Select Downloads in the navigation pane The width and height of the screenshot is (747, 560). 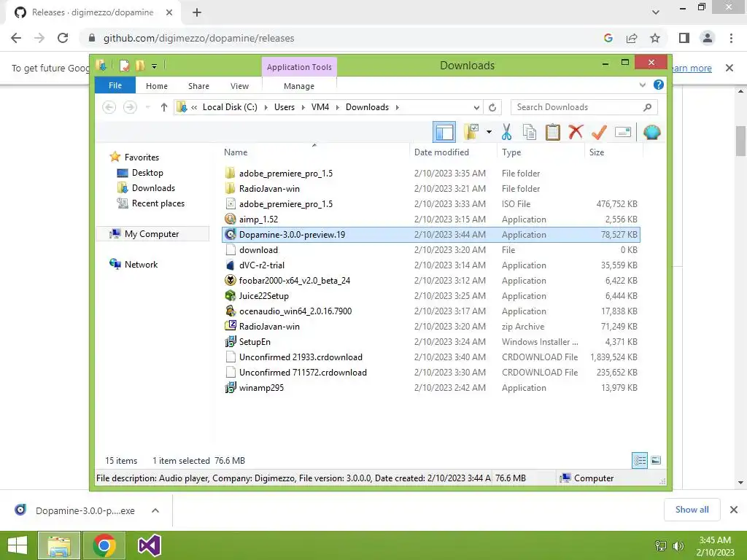tap(153, 187)
